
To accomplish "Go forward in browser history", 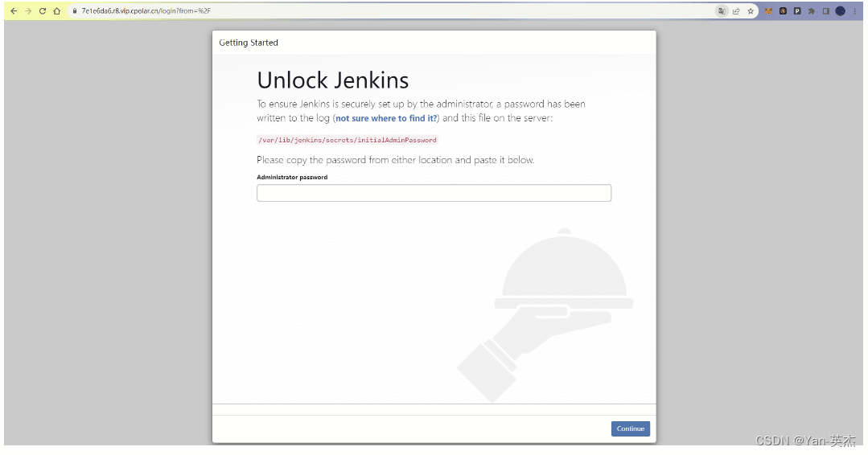I will pyautogui.click(x=28, y=11).
